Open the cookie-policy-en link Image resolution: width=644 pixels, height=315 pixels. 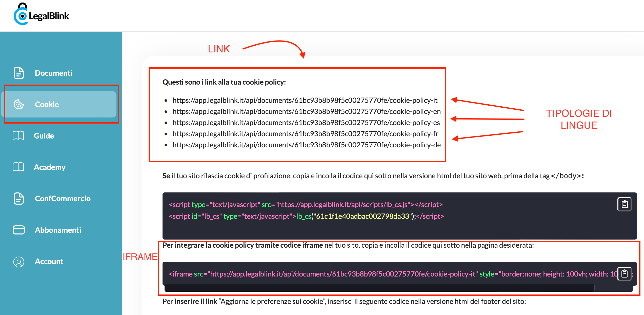(x=307, y=111)
